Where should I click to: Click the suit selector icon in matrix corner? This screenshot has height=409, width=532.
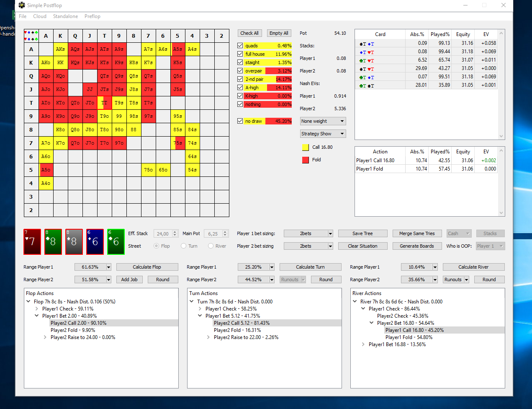[x=31, y=36]
